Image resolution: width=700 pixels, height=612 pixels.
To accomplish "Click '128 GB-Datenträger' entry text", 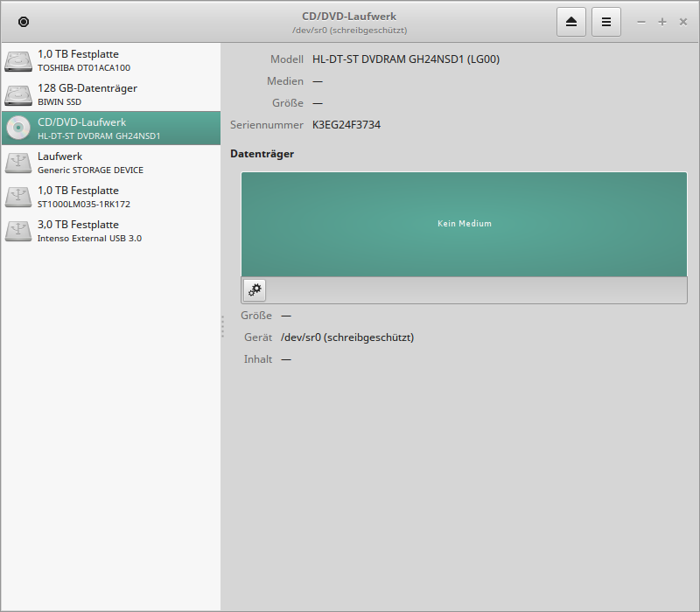I will click(x=87, y=88).
